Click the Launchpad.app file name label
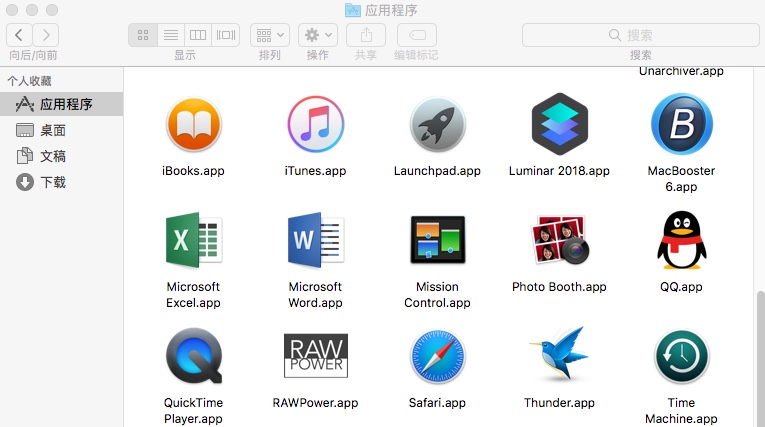The width and height of the screenshot is (765, 427). [x=437, y=171]
